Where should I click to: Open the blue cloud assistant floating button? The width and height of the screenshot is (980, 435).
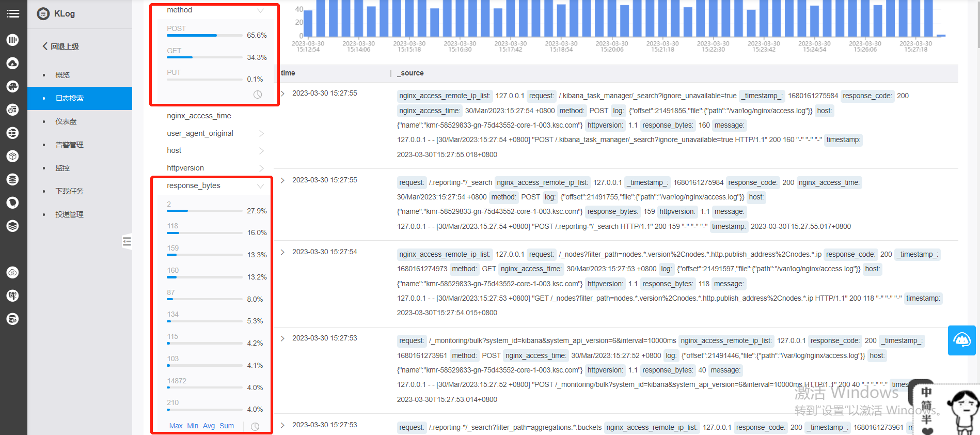coord(961,340)
